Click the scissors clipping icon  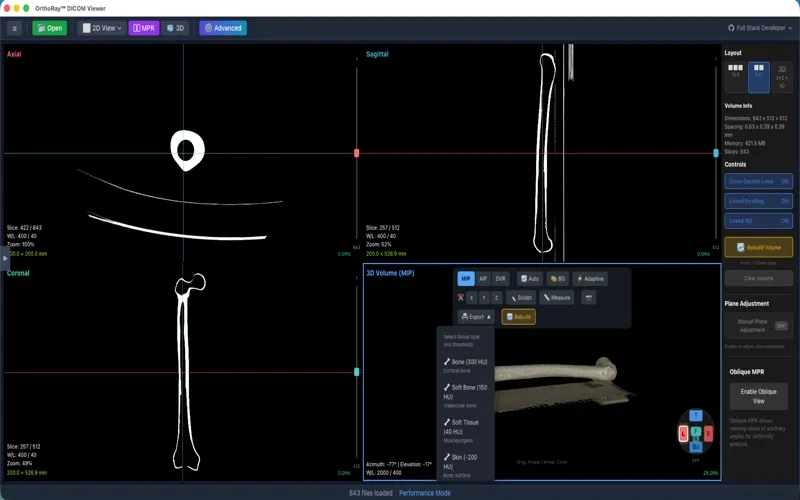pos(461,297)
